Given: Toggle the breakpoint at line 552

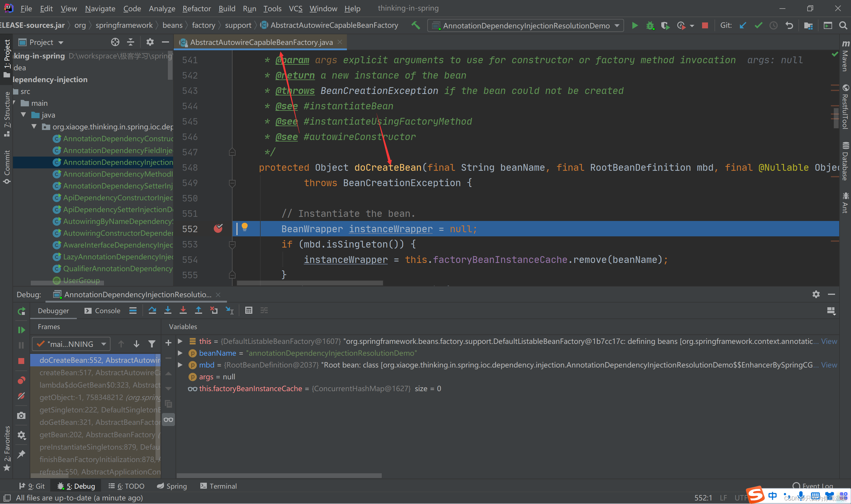Looking at the screenshot, I should [218, 229].
